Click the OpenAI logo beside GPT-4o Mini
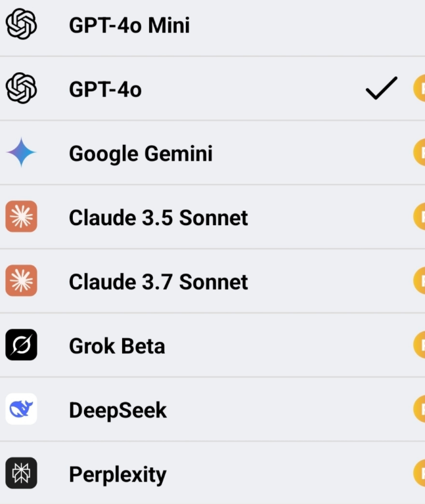425x504 pixels. (x=21, y=25)
